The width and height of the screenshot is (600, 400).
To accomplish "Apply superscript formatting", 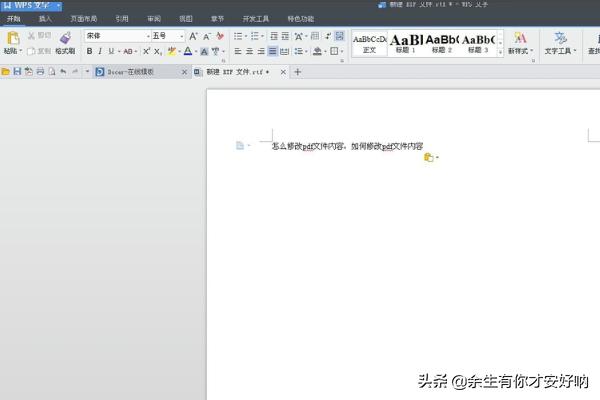I will [147, 51].
